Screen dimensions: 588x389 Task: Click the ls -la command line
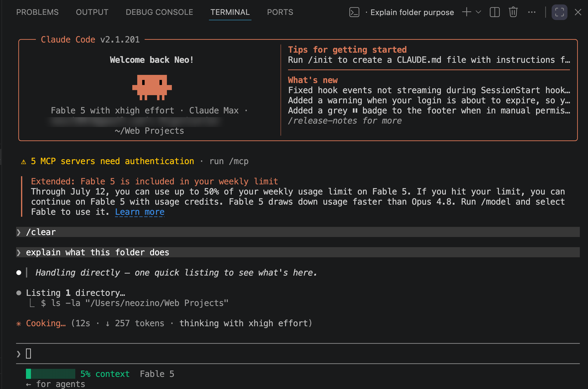click(135, 303)
